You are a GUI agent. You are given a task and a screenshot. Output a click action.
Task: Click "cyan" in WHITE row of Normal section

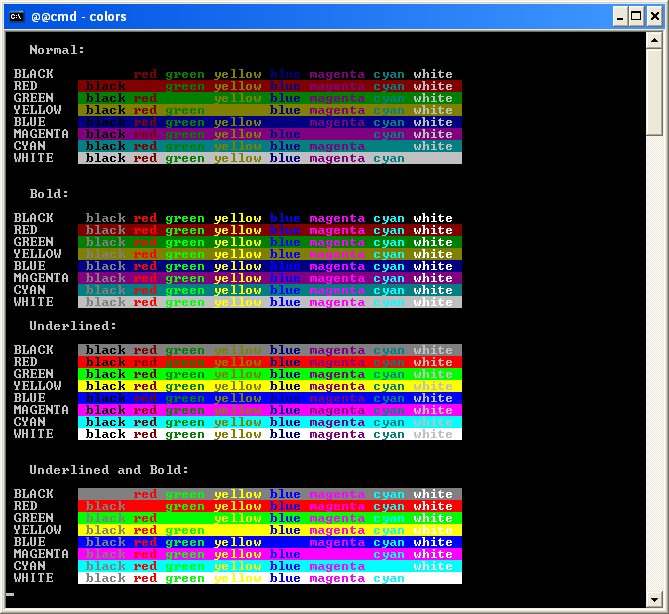389,158
